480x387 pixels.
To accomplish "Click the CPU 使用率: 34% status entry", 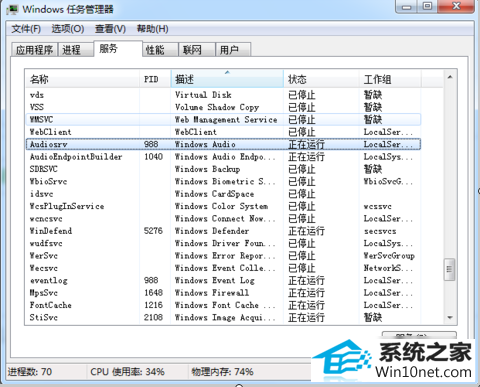I will point(127,372).
